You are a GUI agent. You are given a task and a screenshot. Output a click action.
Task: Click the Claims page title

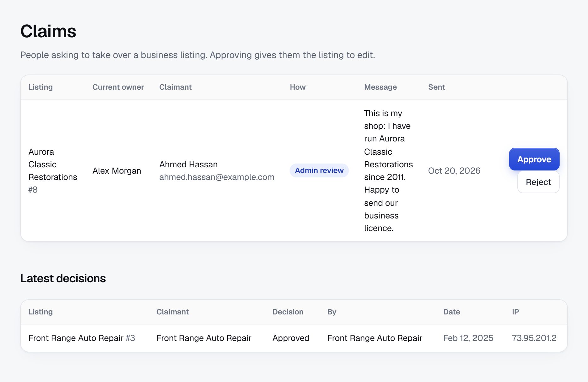(48, 31)
